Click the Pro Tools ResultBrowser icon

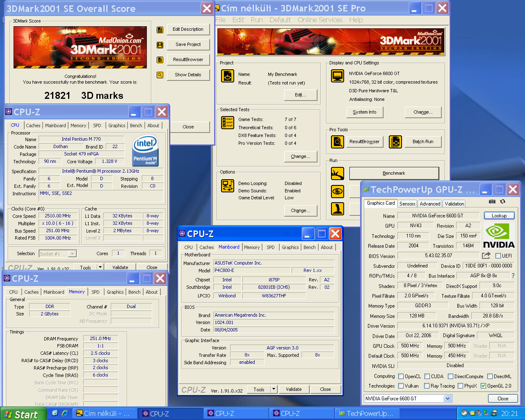click(338, 142)
